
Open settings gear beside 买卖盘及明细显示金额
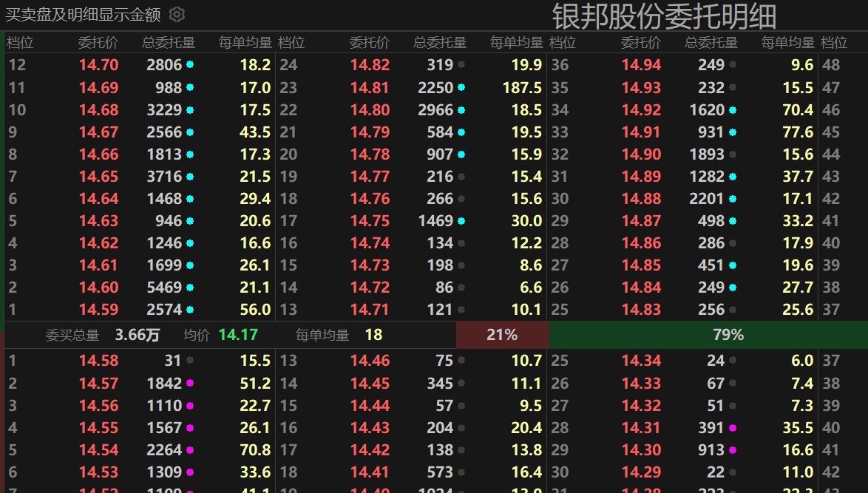click(177, 14)
